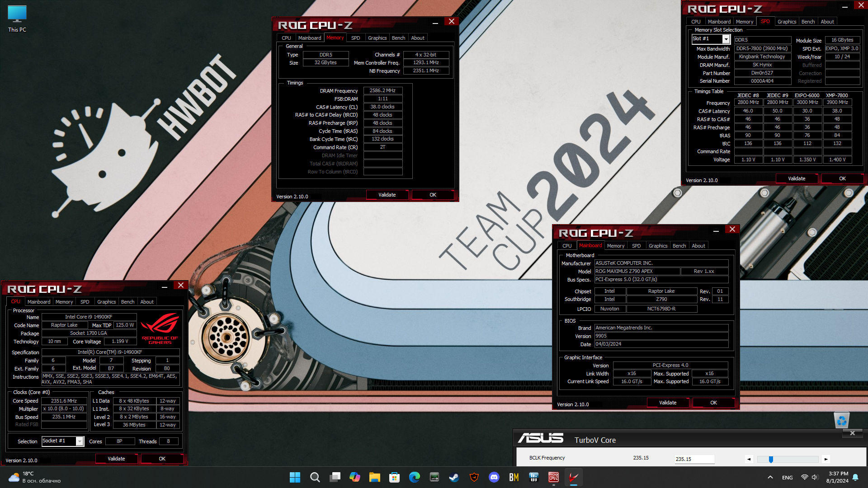868x488 pixels.
Task: Launch Copilot from the taskbar
Action: pos(355,477)
